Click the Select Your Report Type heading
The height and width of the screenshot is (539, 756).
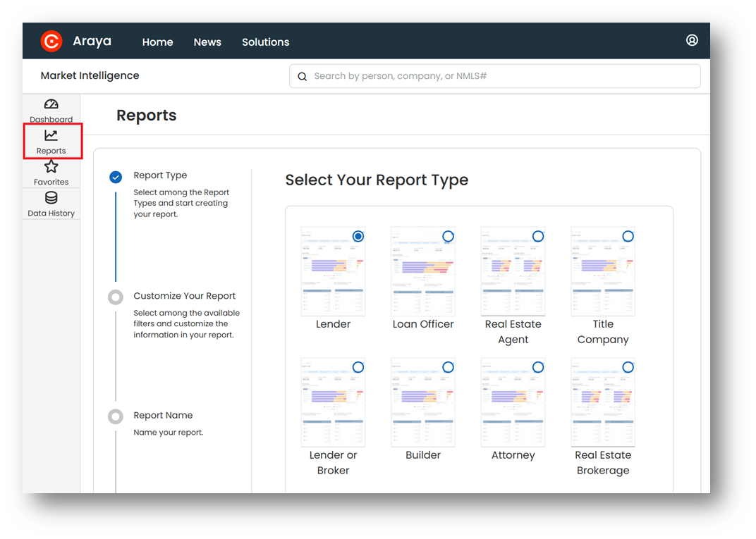pos(377,180)
